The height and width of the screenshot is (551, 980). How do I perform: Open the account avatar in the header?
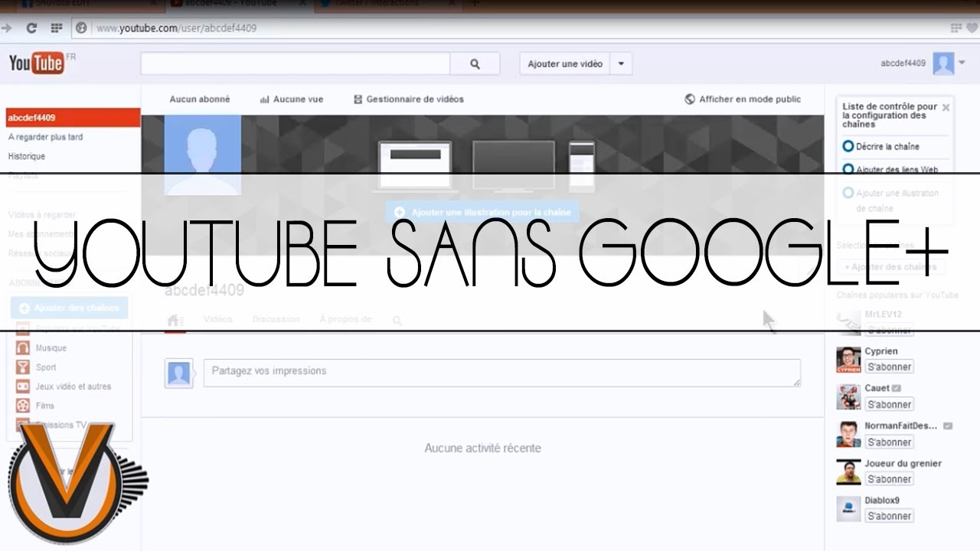tap(943, 64)
